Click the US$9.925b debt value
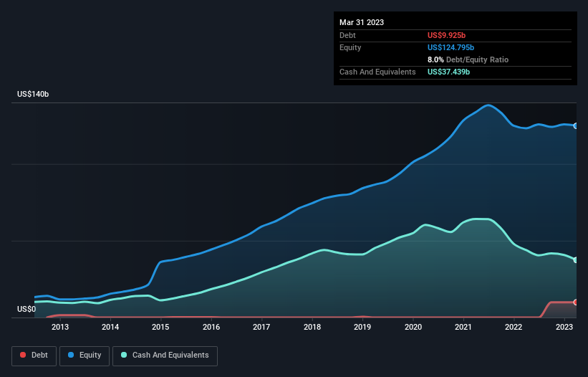The width and height of the screenshot is (588, 377). pyautogui.click(x=446, y=35)
